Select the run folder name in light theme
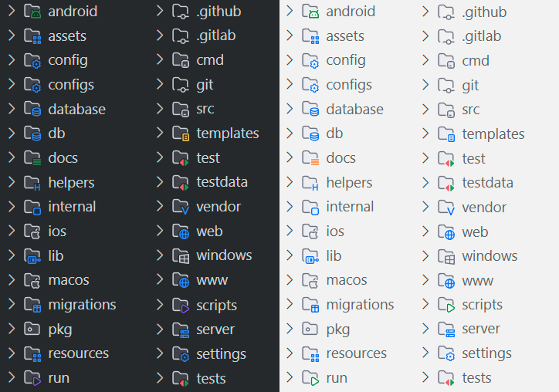The height and width of the screenshot is (392, 559). (x=337, y=378)
